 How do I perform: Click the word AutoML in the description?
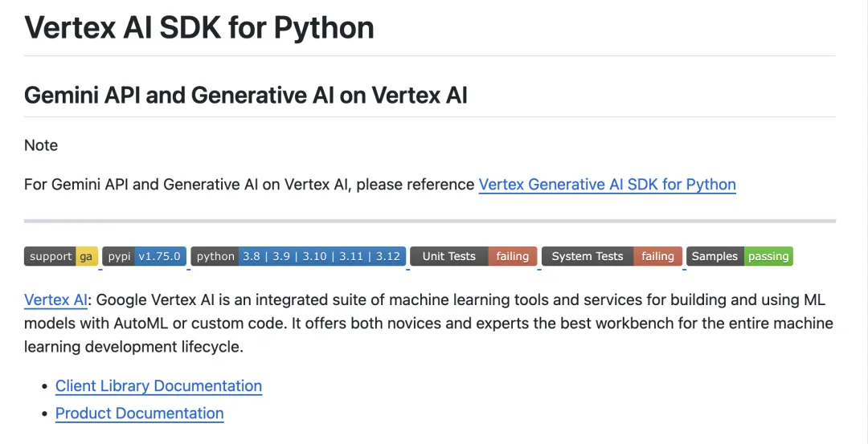[x=141, y=324]
